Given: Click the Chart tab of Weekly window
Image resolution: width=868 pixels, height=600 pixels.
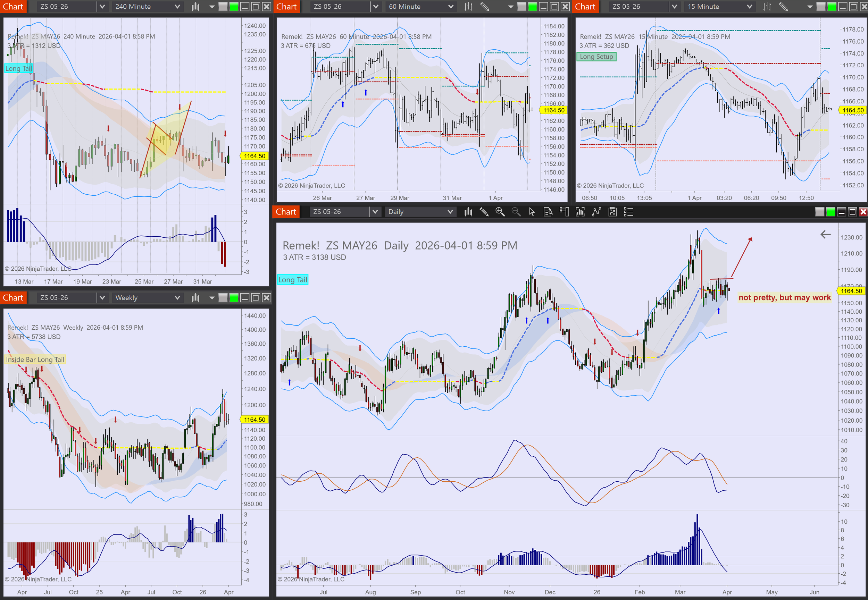Looking at the screenshot, I should (13, 298).
